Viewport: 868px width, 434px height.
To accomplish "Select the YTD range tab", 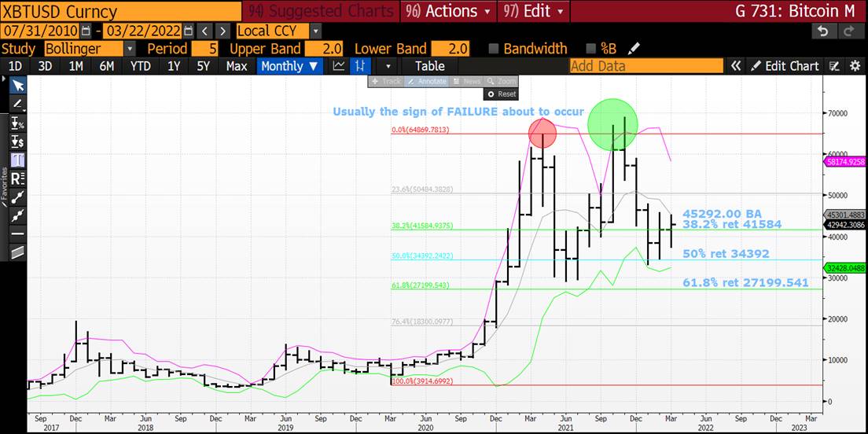I will pyautogui.click(x=140, y=66).
